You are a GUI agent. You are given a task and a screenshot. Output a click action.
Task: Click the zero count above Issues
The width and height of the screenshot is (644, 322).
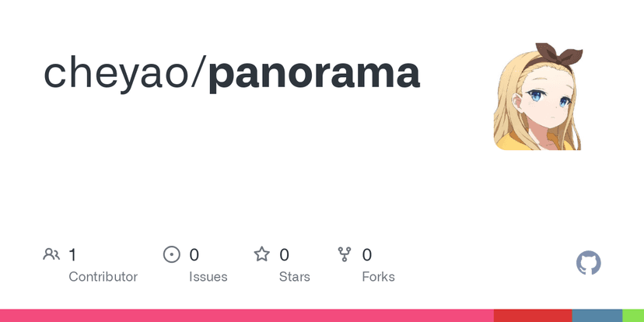pyautogui.click(x=194, y=254)
